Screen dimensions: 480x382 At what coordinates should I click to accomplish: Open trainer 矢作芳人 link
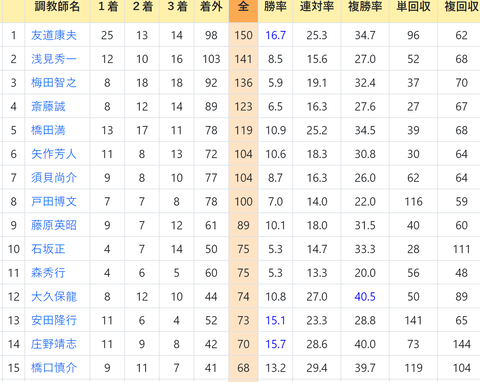[54, 154]
